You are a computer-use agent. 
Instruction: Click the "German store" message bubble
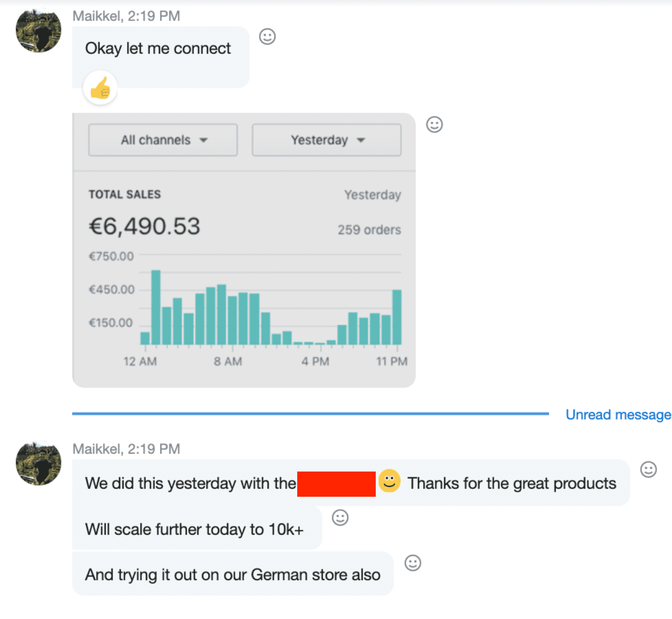click(x=233, y=575)
